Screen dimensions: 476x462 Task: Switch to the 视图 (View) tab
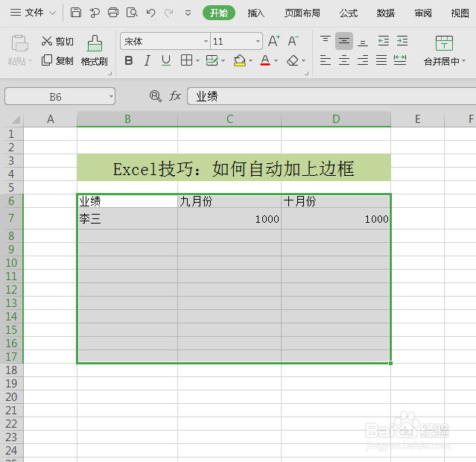pos(460,13)
